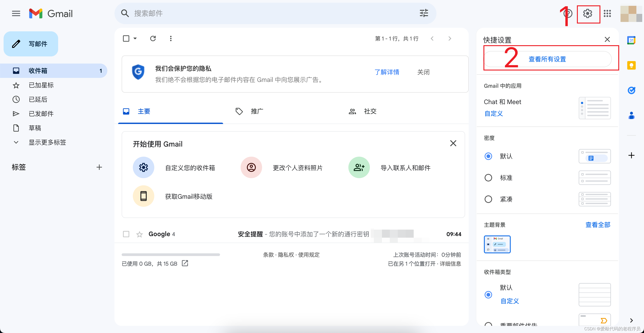Click the refresh mail icon

pos(153,38)
